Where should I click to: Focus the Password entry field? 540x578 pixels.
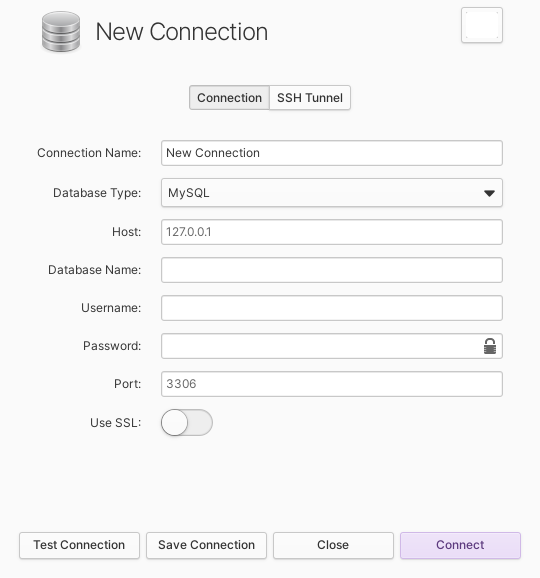tap(323, 346)
